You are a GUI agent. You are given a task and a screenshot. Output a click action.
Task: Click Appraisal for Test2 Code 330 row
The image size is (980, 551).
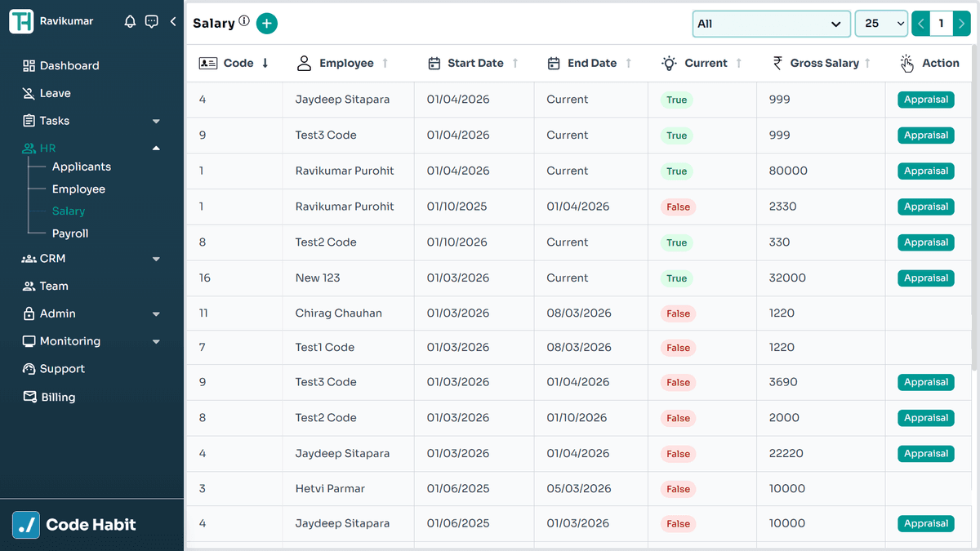pyautogui.click(x=926, y=242)
